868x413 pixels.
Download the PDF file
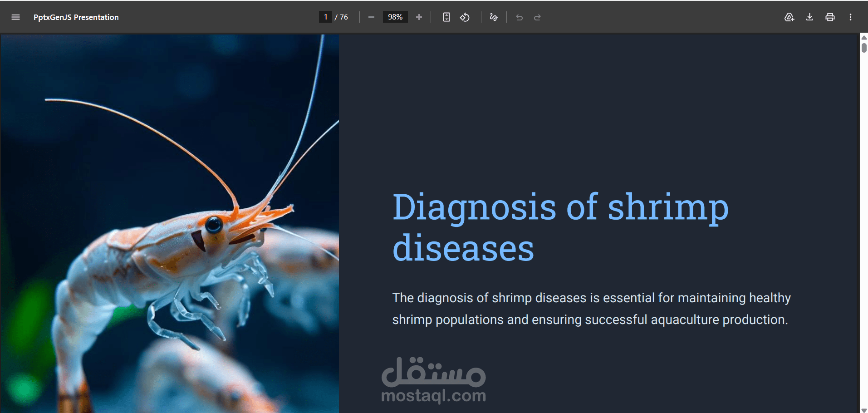click(x=809, y=17)
